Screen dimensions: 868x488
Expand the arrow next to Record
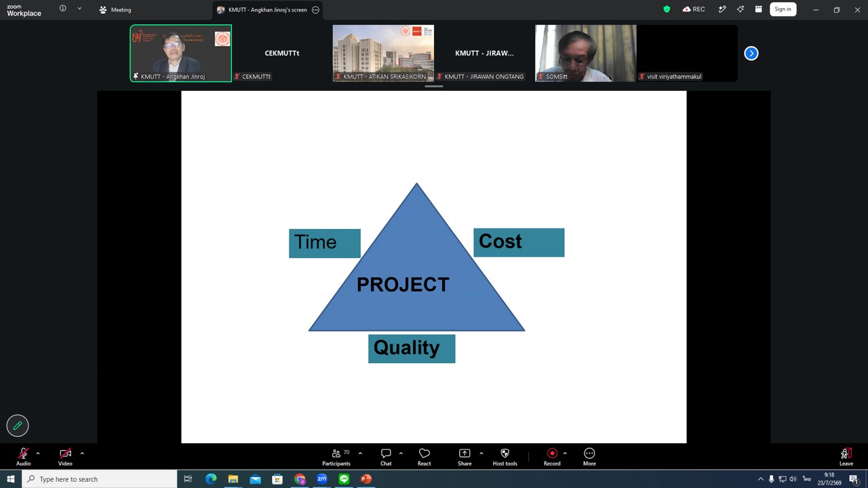565,453
